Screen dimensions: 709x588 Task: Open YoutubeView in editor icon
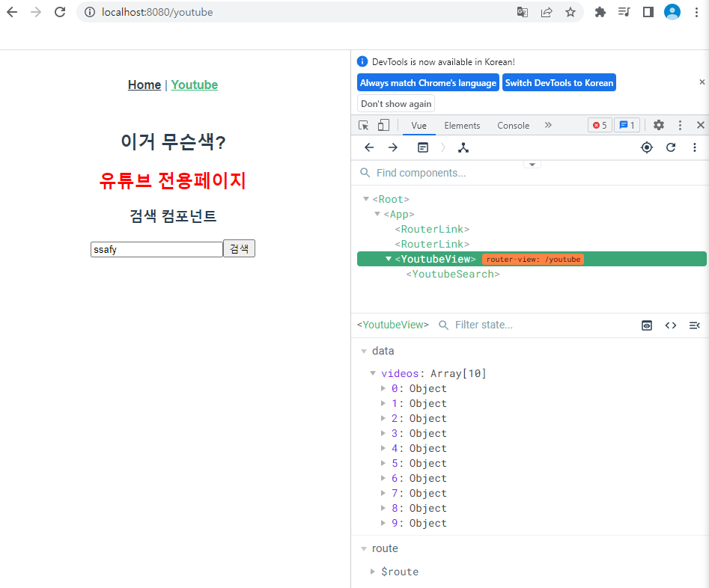pyautogui.click(x=695, y=325)
